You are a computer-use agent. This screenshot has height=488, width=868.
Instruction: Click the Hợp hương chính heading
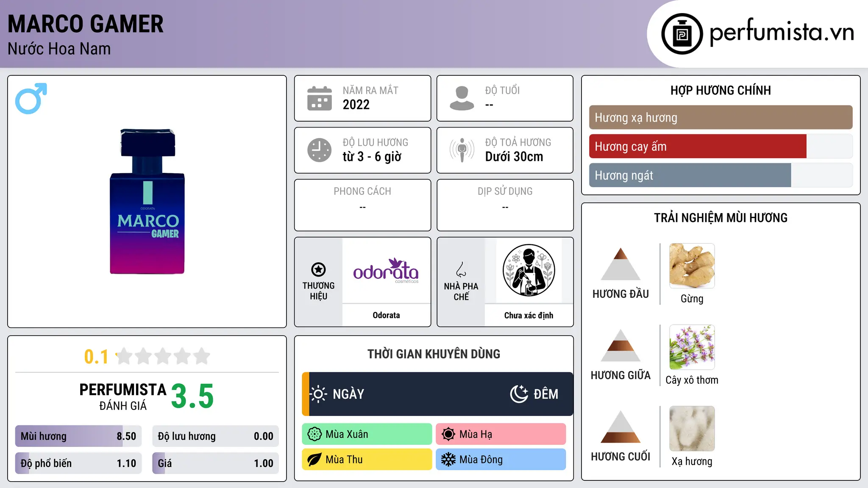point(721,90)
